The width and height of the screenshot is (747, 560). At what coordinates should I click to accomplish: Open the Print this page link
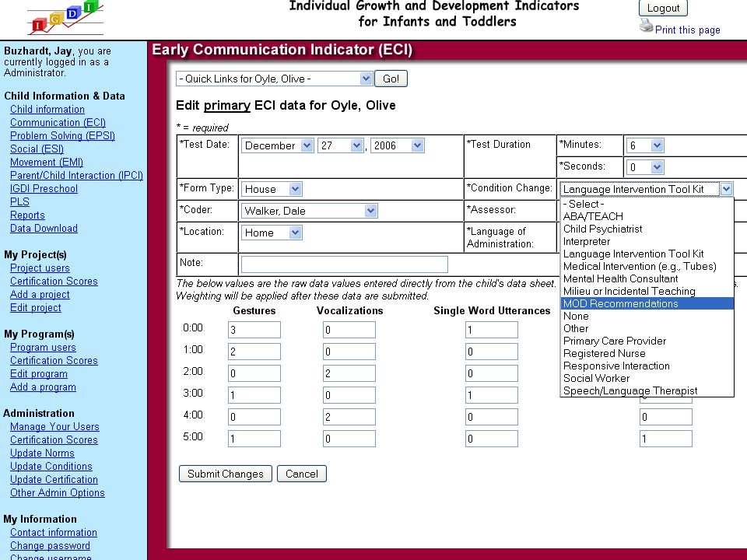tap(687, 30)
